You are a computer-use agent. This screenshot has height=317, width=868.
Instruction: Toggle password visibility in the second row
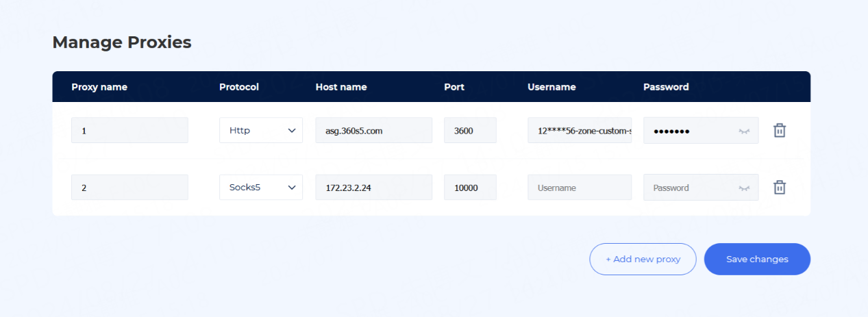pos(744,188)
